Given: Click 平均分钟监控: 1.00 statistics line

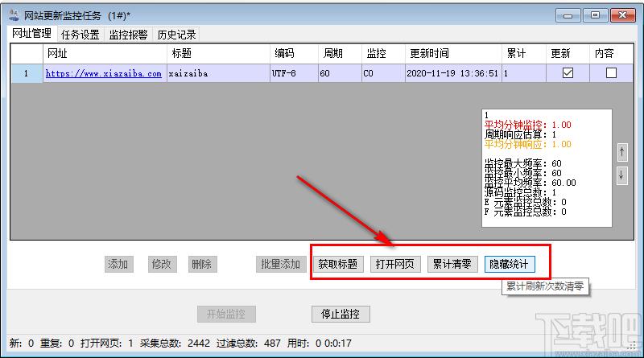Looking at the screenshot, I should coord(528,125).
